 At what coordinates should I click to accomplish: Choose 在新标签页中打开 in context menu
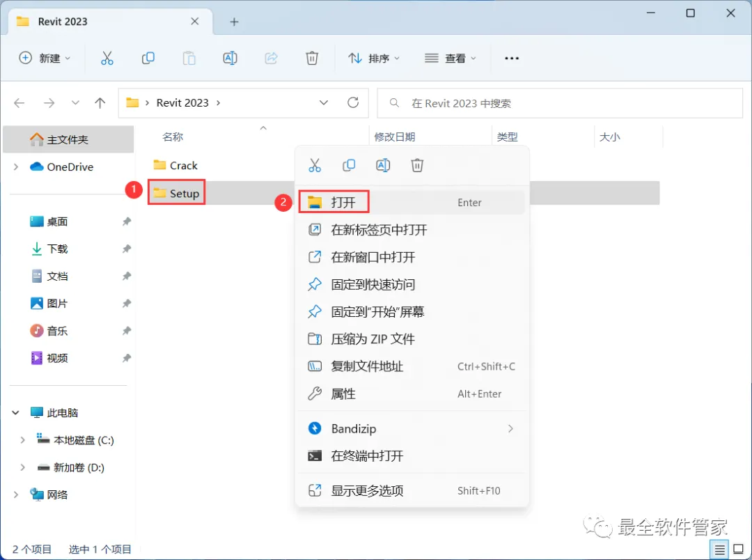(x=412, y=230)
